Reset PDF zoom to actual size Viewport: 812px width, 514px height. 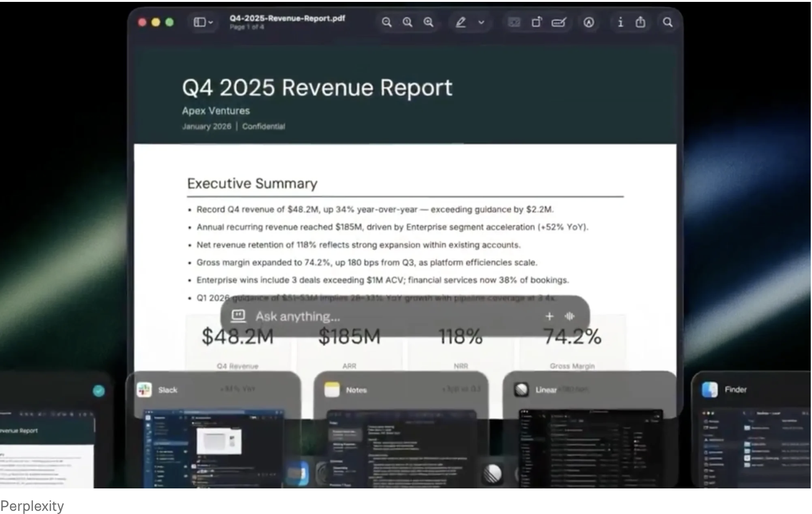(x=407, y=22)
